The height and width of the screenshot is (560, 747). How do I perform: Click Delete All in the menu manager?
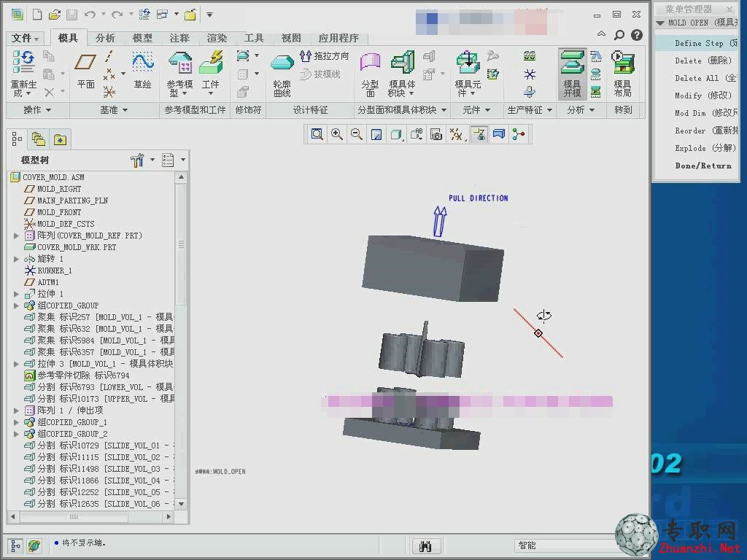pyautogui.click(x=697, y=78)
